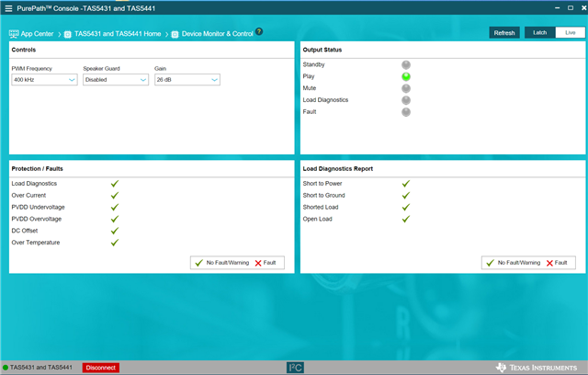Screen dimensions: 588x375
Task: Click the Shorted Load checkmark
Action: point(406,207)
